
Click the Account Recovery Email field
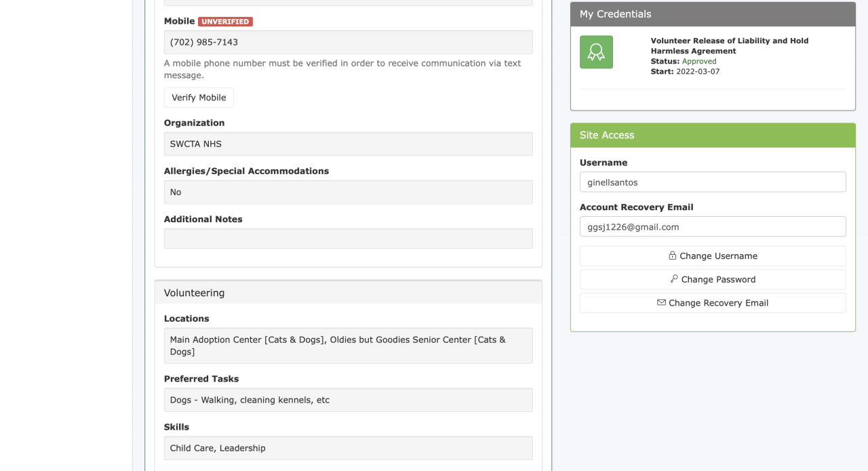coord(713,227)
